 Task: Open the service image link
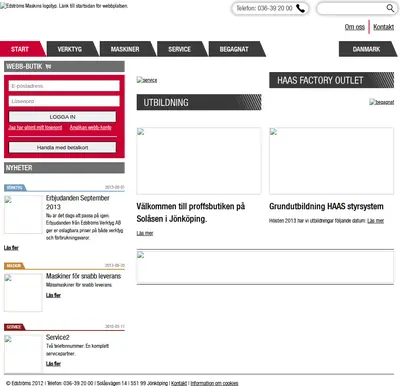[147, 80]
